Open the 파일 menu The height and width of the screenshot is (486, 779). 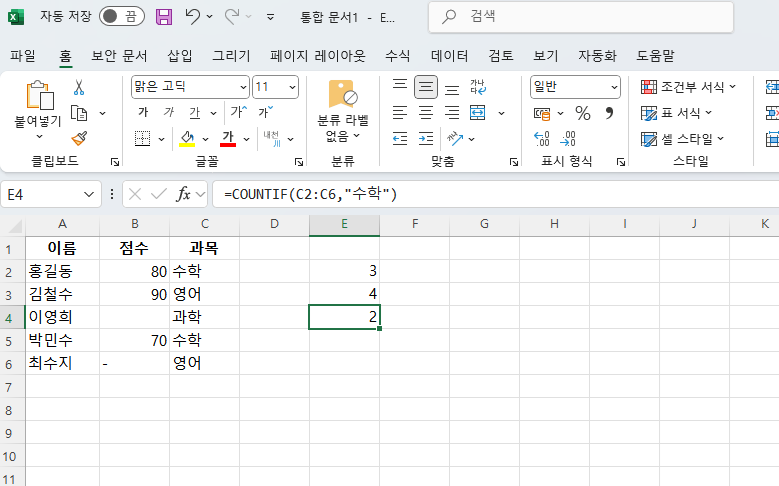tap(23, 56)
